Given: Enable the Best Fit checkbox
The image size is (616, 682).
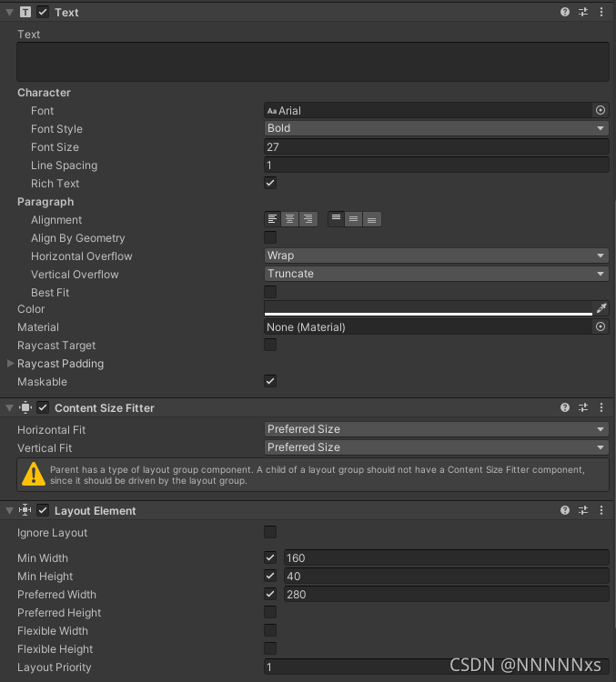Looking at the screenshot, I should point(270,292).
